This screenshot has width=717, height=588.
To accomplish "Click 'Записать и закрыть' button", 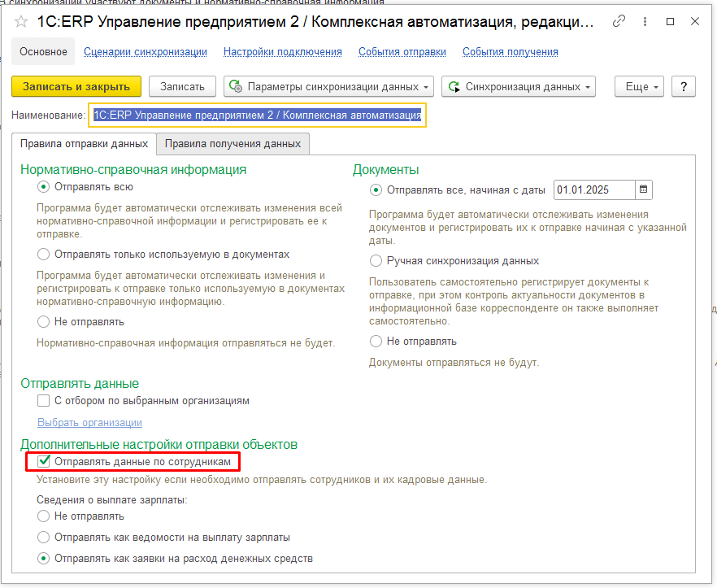I will 76,86.
